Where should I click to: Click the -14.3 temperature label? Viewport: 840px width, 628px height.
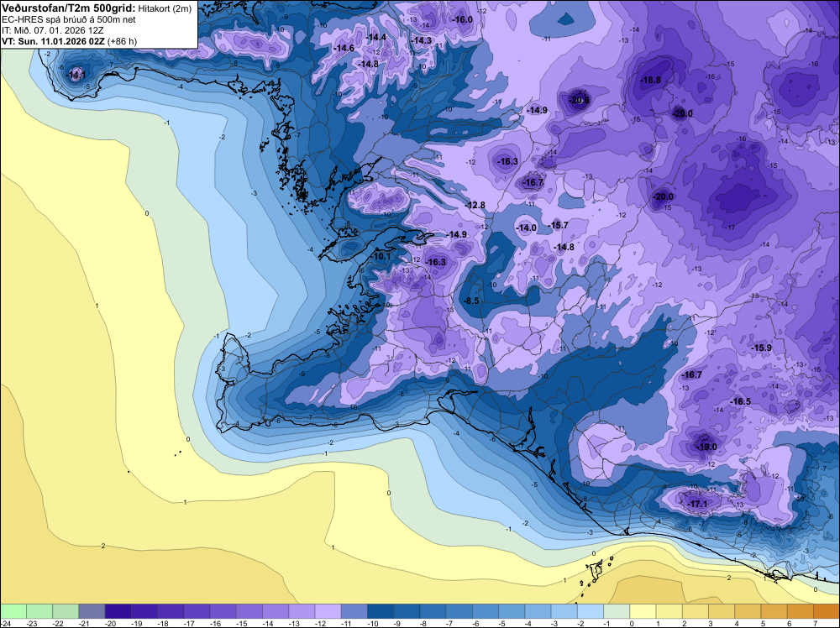tap(422, 40)
